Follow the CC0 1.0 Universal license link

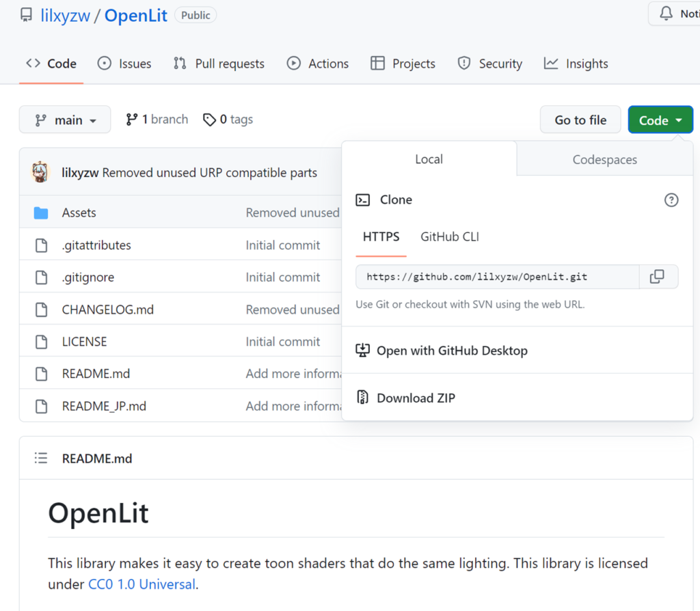142,584
